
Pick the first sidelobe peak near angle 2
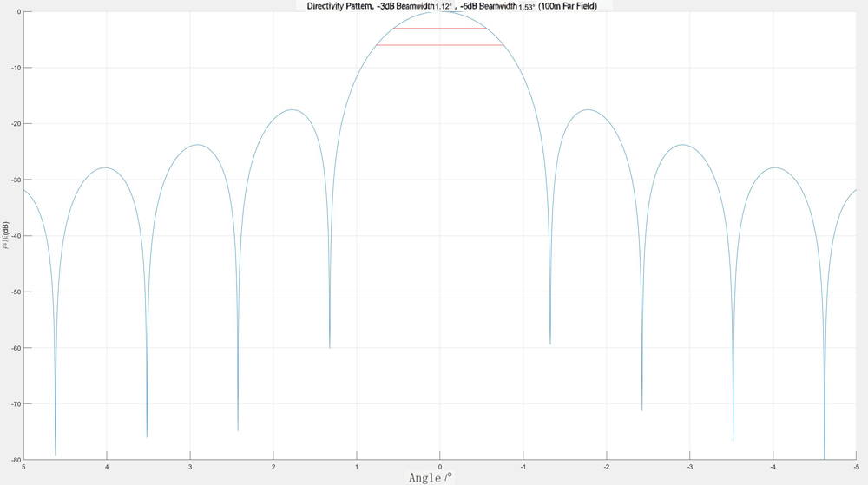292,110
